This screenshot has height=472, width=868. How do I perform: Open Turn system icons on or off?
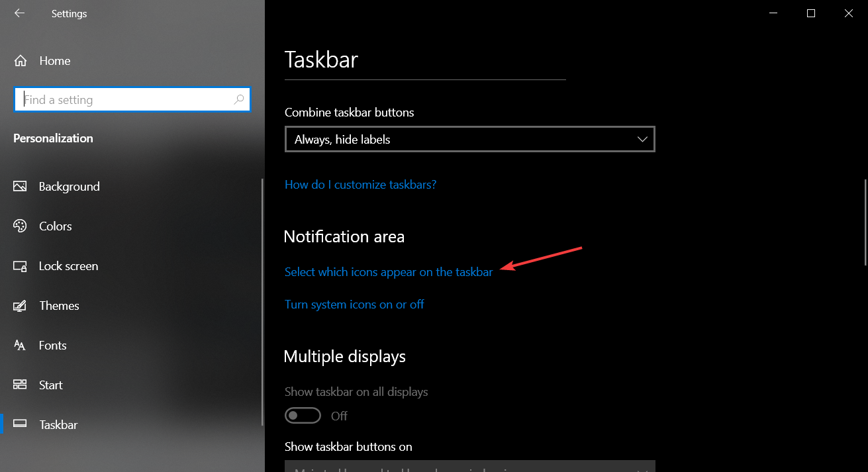pos(354,305)
